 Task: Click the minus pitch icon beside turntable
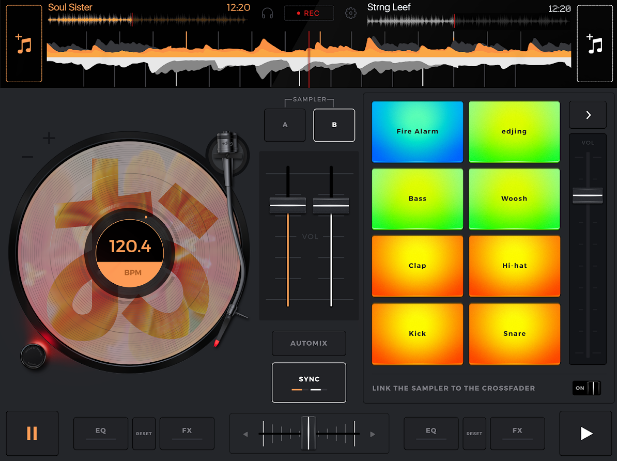click(27, 157)
